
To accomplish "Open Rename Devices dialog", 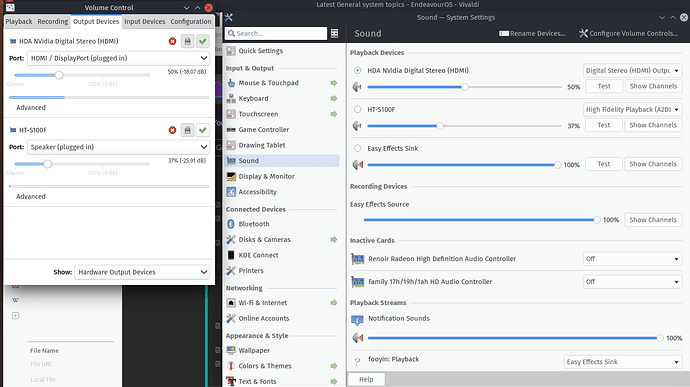I will pos(532,33).
